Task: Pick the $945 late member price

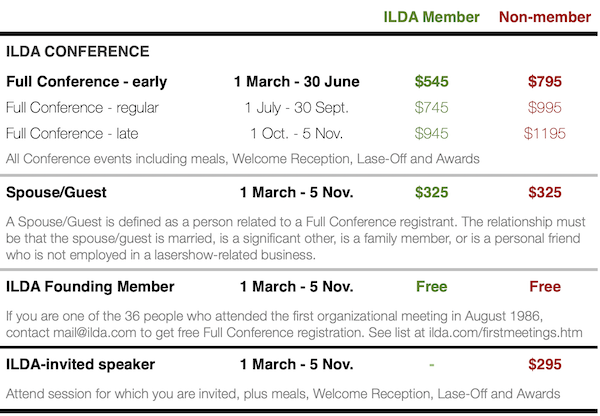Action: tap(432, 133)
